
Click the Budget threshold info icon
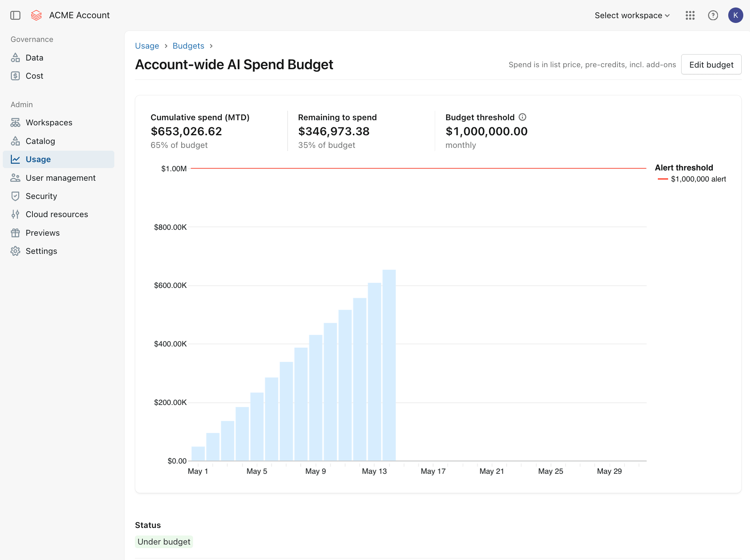pos(523,117)
